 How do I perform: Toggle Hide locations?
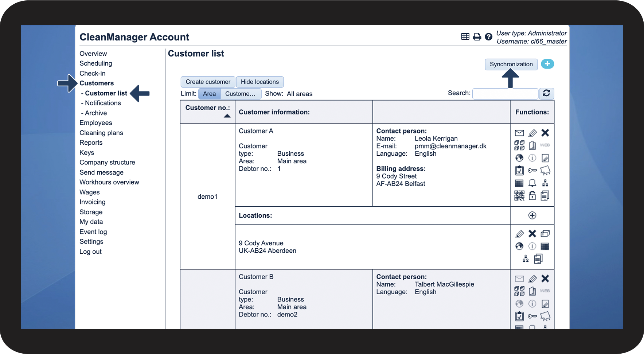pos(259,82)
